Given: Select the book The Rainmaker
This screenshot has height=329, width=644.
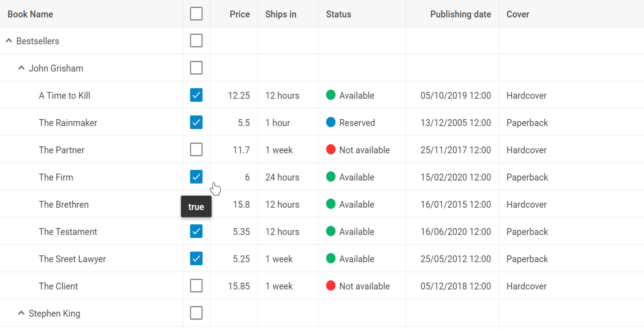Looking at the screenshot, I should click(x=68, y=123).
